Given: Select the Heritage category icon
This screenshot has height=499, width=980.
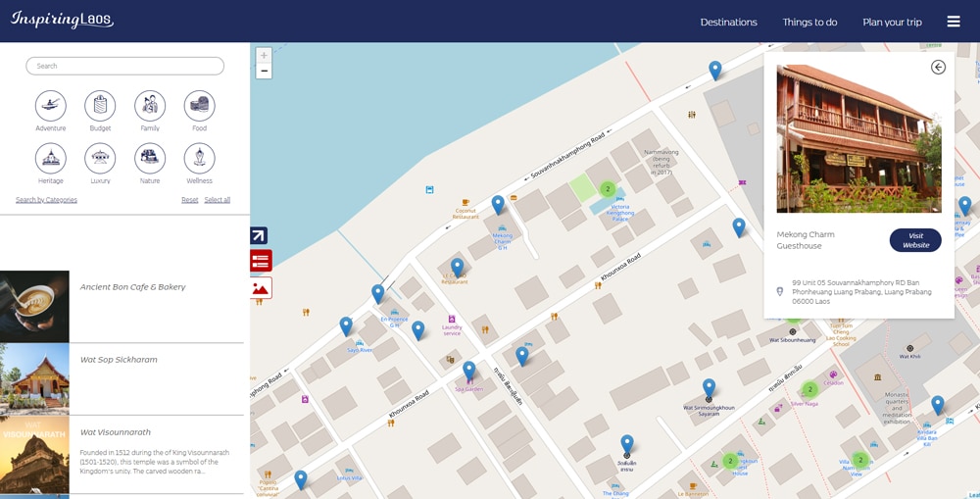Looking at the screenshot, I should click(51, 158).
